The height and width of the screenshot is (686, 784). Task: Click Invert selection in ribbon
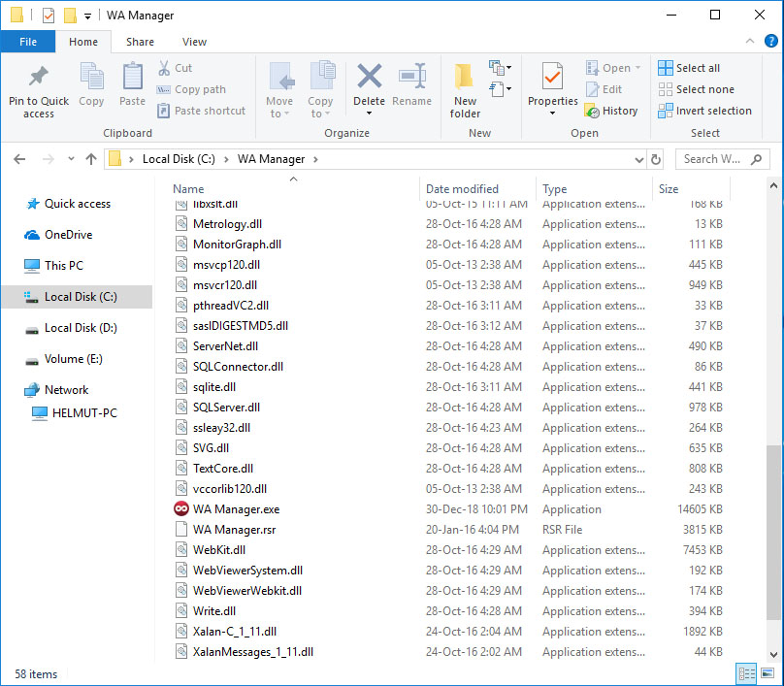(705, 111)
